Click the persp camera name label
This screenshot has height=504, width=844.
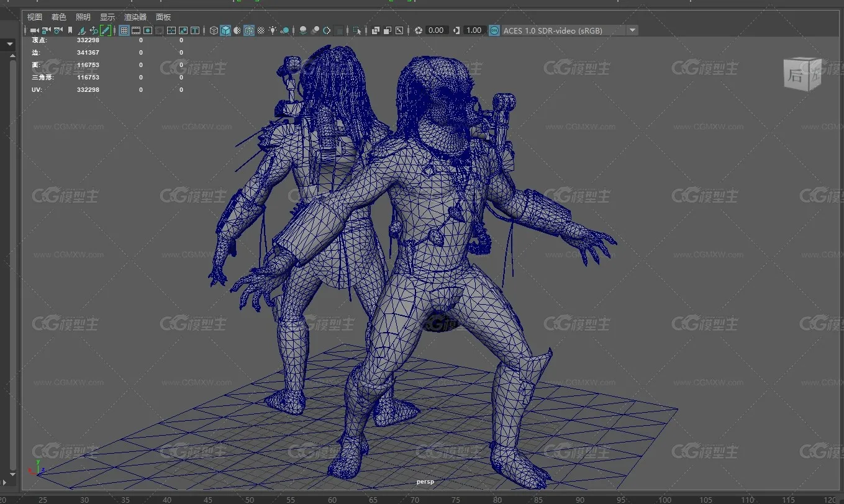[425, 482]
